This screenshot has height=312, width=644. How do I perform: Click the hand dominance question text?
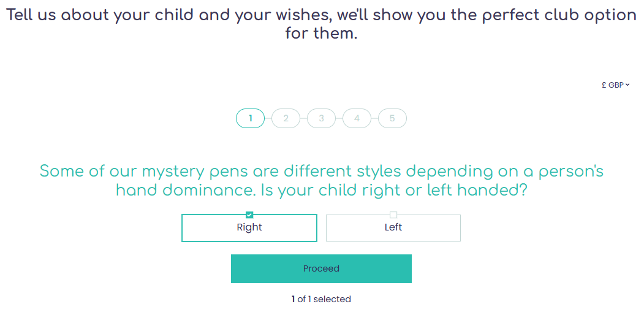click(x=321, y=180)
